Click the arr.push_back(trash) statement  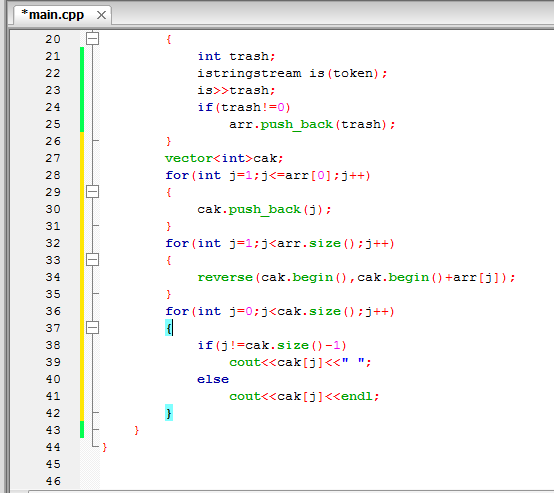pos(312,124)
